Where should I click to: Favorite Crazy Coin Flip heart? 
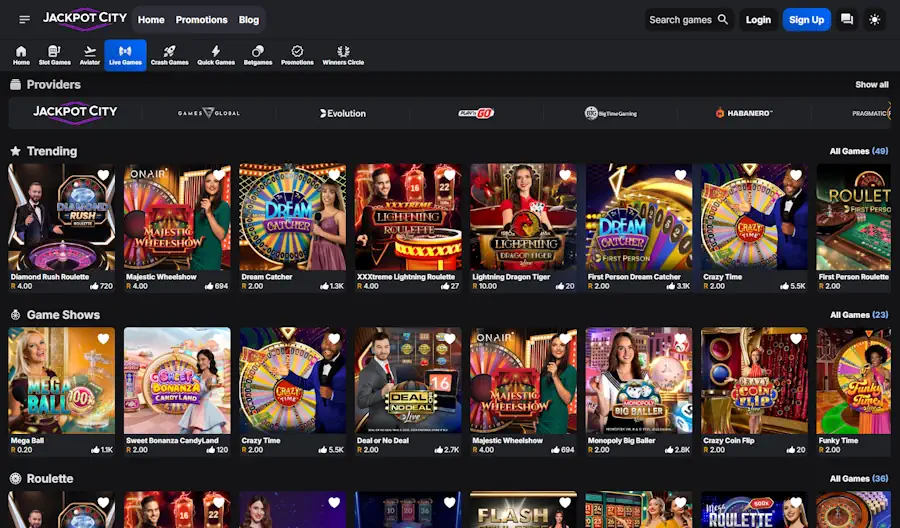click(x=796, y=339)
